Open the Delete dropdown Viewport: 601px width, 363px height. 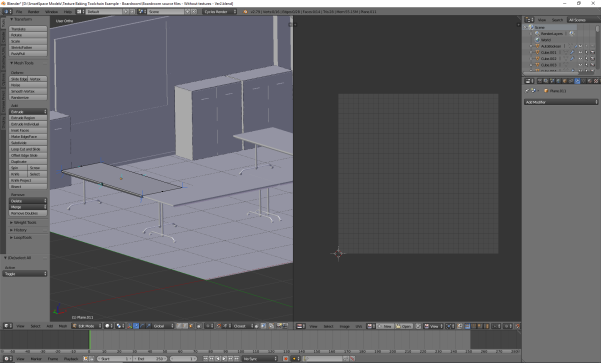[28, 201]
